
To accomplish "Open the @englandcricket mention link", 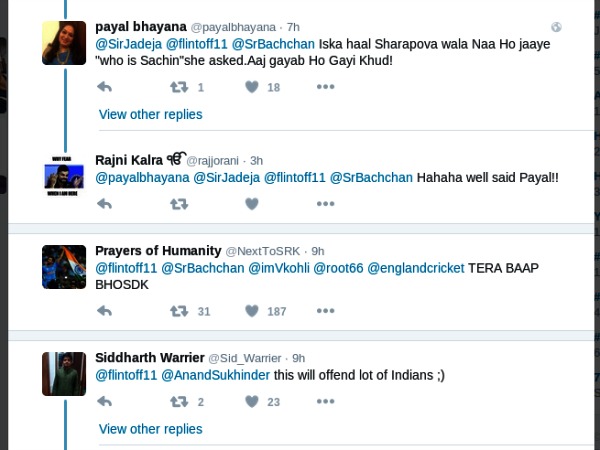I will (418, 268).
